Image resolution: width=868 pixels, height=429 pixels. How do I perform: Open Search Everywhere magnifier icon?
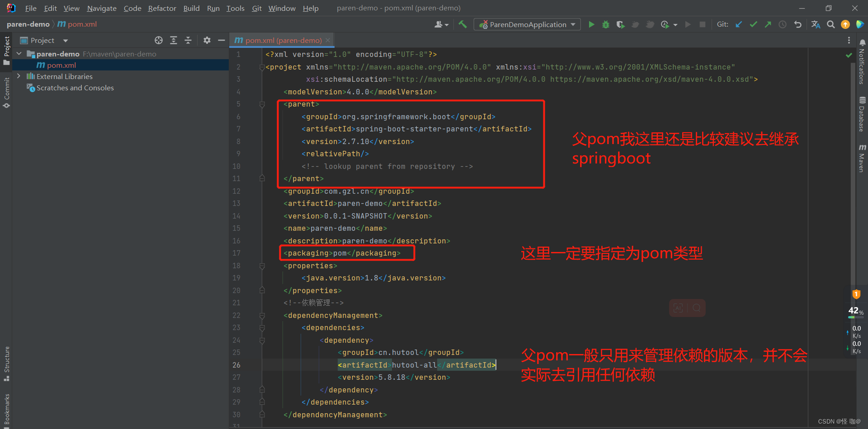[831, 24]
